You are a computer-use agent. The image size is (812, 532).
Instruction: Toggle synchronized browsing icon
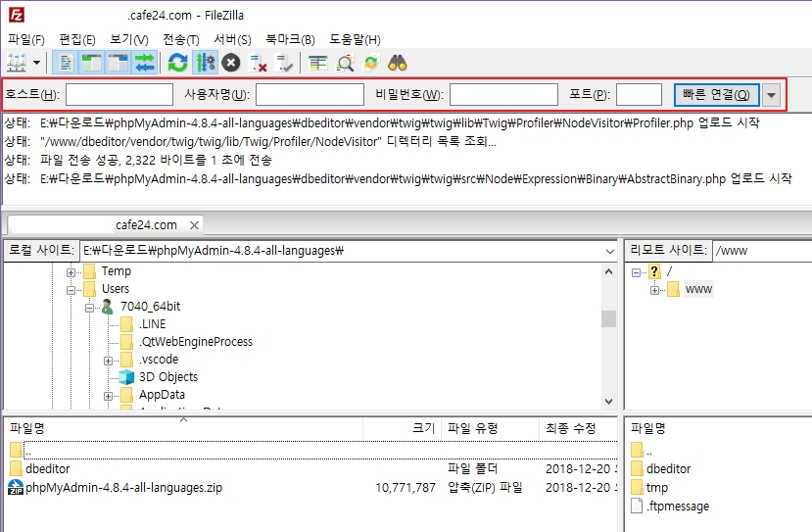click(371, 64)
